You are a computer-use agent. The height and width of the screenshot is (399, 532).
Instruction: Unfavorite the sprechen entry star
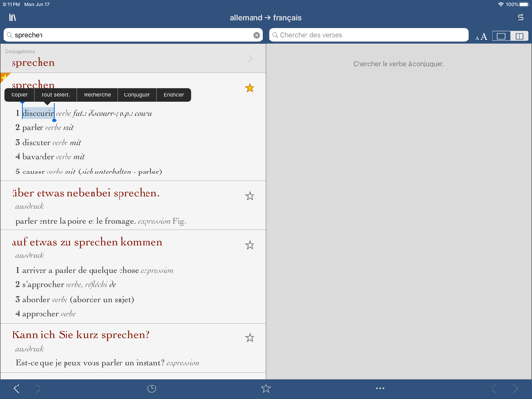coord(250,88)
